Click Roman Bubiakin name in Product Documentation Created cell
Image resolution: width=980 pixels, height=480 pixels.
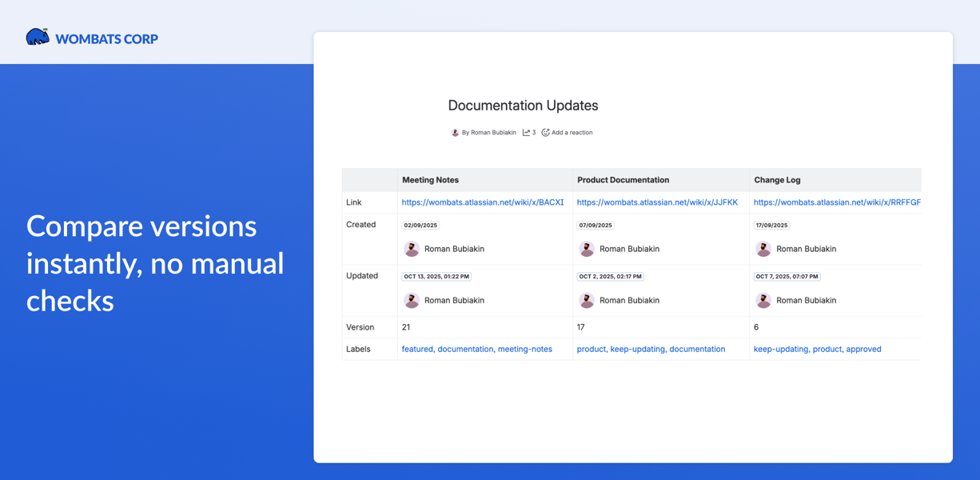pos(629,250)
